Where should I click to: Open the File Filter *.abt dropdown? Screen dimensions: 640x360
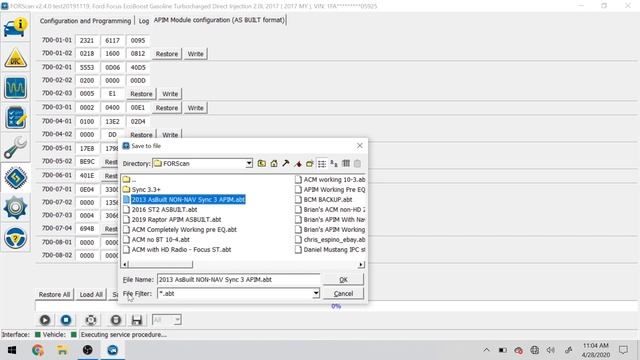tap(316, 293)
